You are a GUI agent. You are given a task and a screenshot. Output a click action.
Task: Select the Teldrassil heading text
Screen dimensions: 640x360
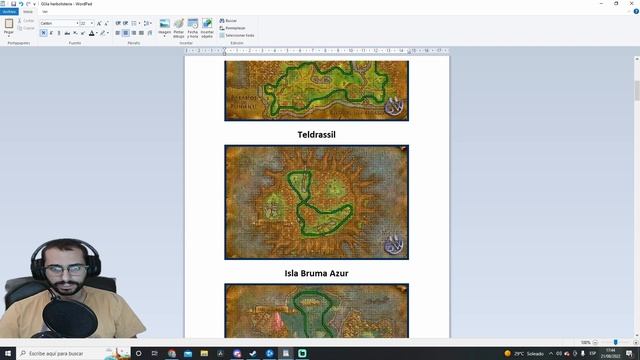coord(316,135)
